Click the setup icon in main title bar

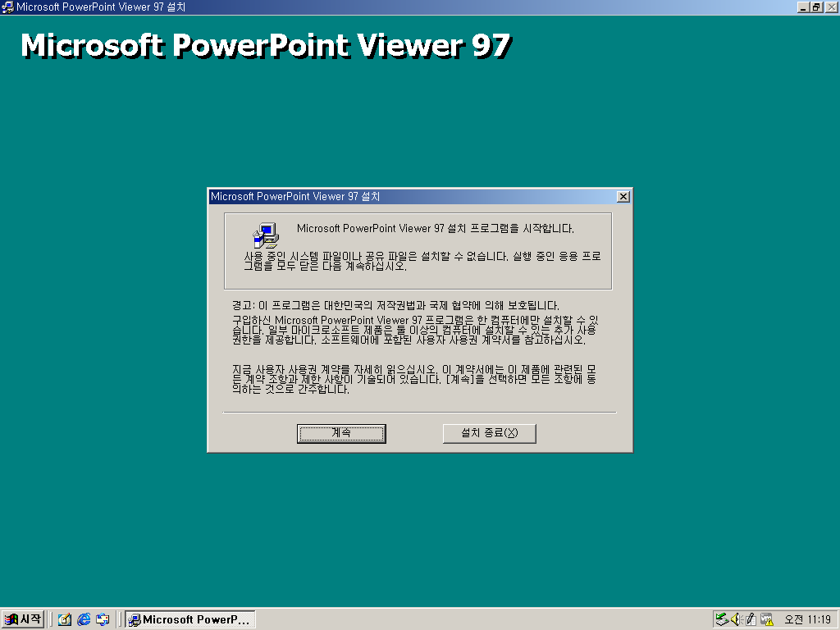click(x=7, y=7)
